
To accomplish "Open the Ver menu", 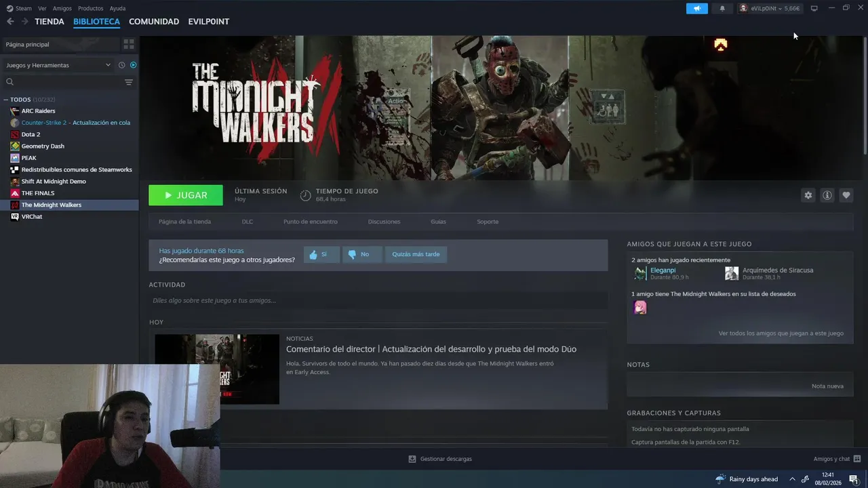I will [x=42, y=8].
